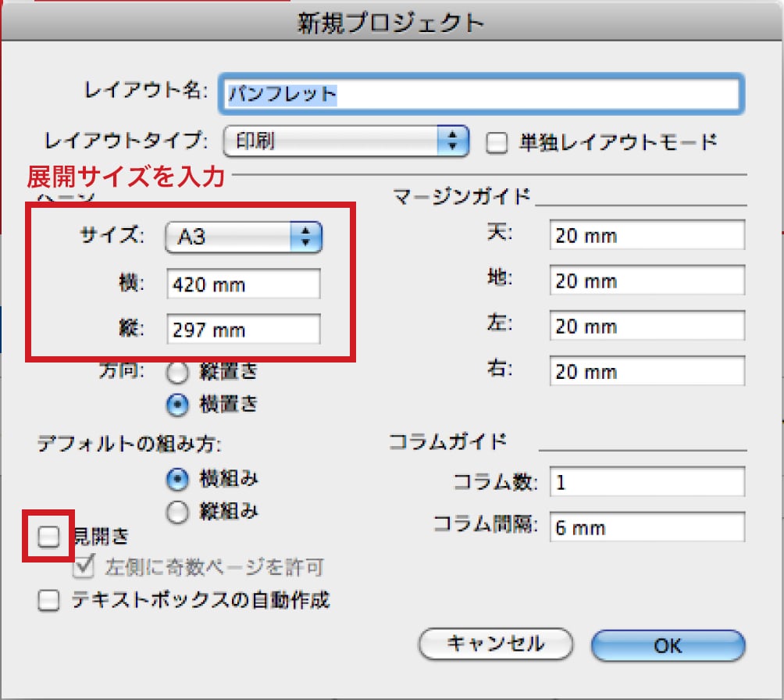The image size is (784, 700).
Task: Select 縦組み text direction option
Action: 179,512
